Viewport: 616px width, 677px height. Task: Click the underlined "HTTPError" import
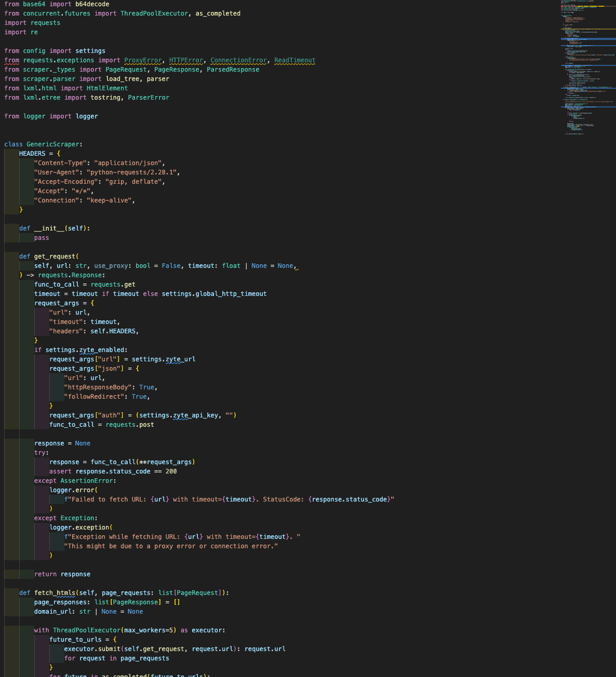click(186, 60)
